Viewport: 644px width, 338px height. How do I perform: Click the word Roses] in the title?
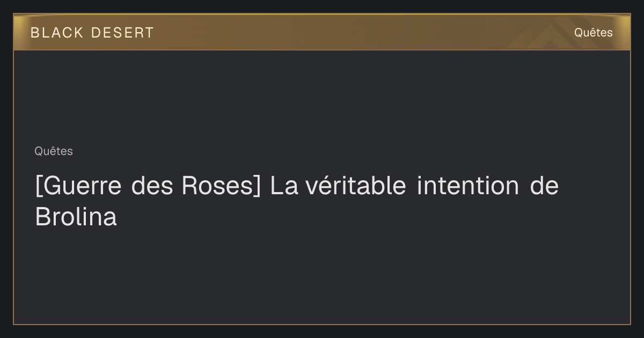tap(221, 186)
